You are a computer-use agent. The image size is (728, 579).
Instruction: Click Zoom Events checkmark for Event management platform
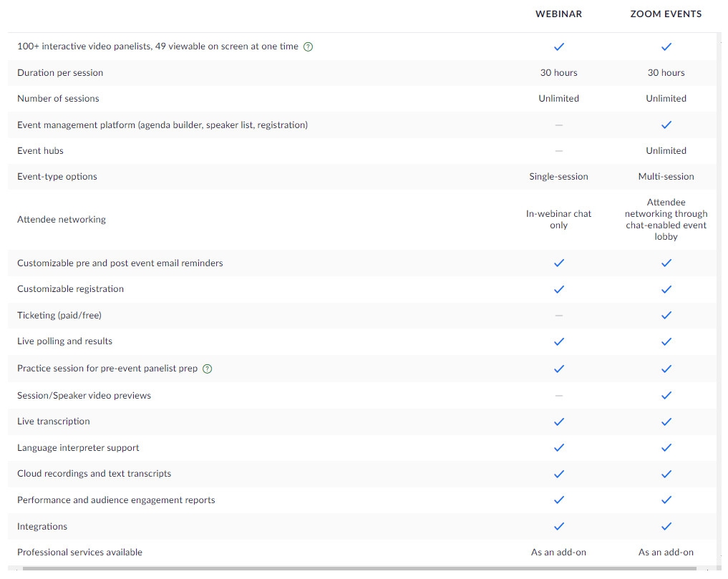(666, 125)
